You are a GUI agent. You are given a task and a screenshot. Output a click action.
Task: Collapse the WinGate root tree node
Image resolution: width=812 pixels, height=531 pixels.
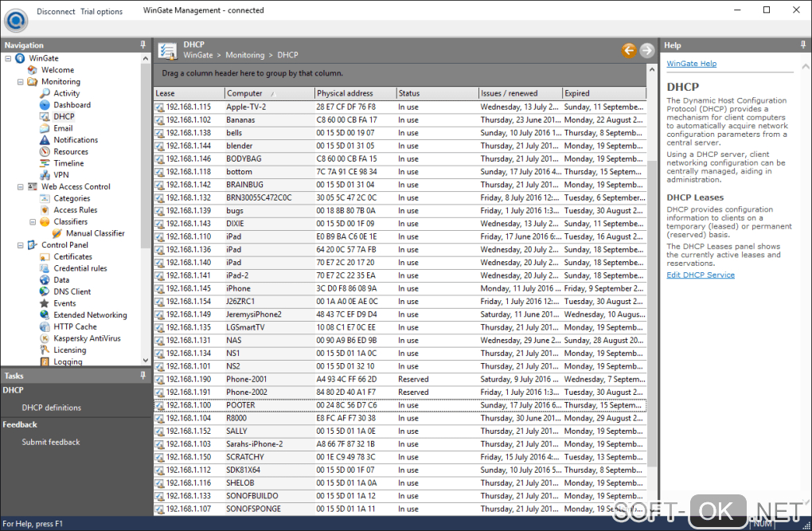point(8,59)
